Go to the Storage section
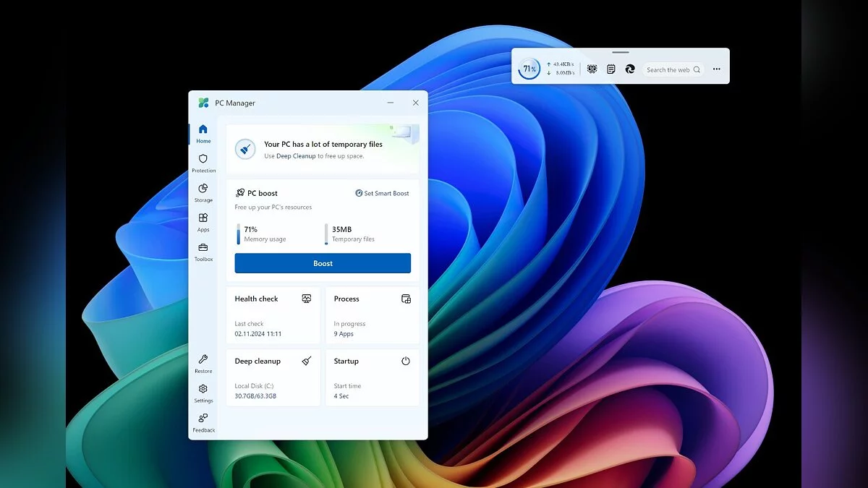 [x=203, y=193]
